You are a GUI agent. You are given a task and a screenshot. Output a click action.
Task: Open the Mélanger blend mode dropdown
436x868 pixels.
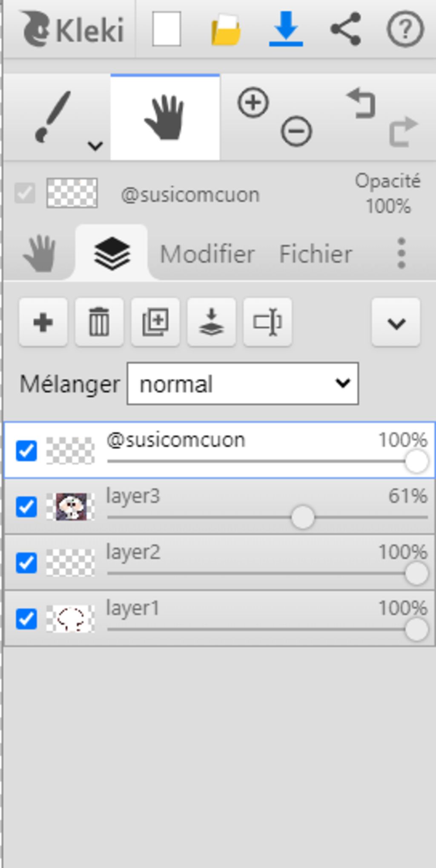[x=243, y=383]
